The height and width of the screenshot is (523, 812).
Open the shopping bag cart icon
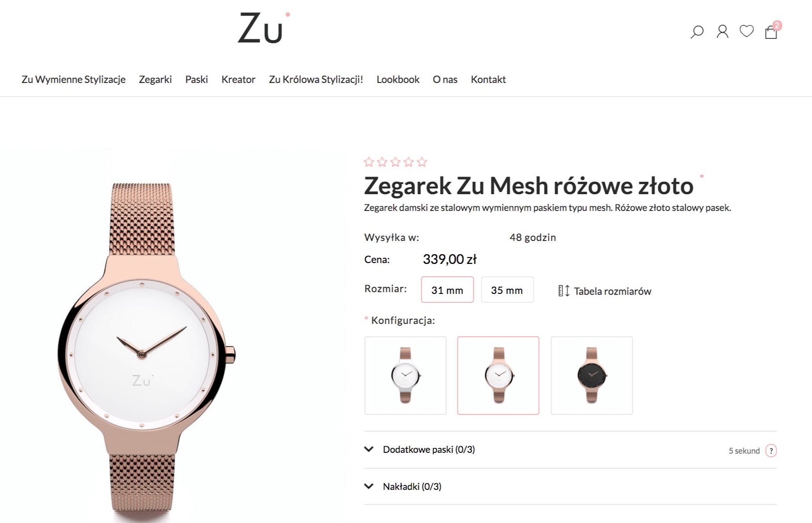coord(772,30)
